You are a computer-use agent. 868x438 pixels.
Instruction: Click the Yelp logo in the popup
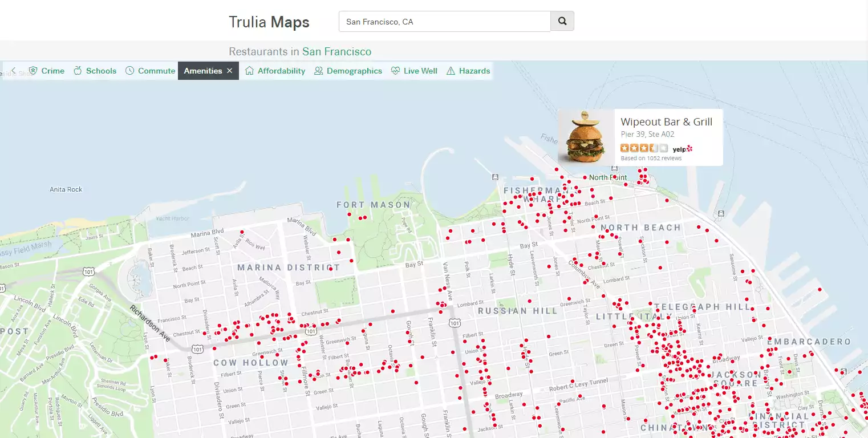tap(682, 148)
